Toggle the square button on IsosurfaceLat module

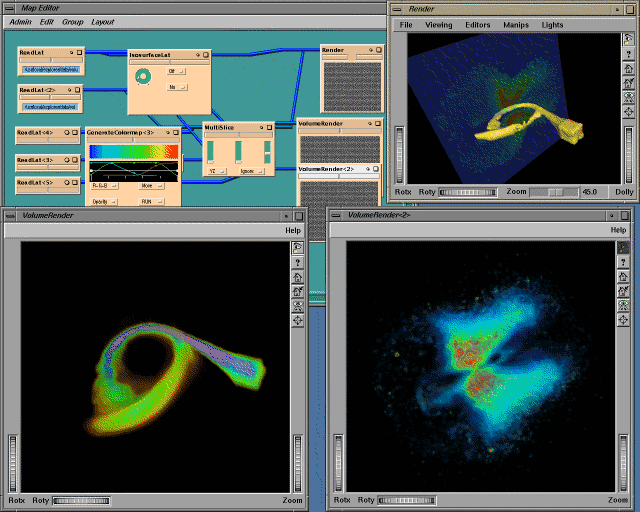point(203,56)
